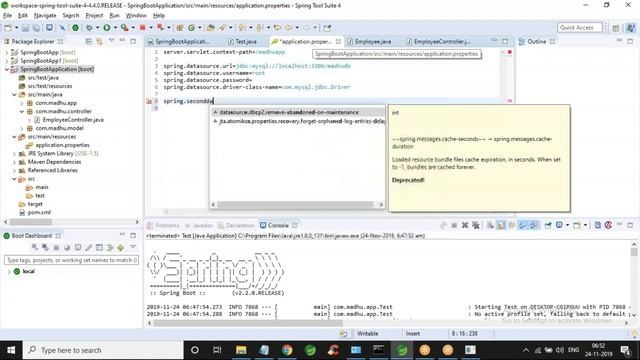Toggle Show Console on Standard Error change
The width and height of the screenshot is (640, 360).
[x=533, y=225]
